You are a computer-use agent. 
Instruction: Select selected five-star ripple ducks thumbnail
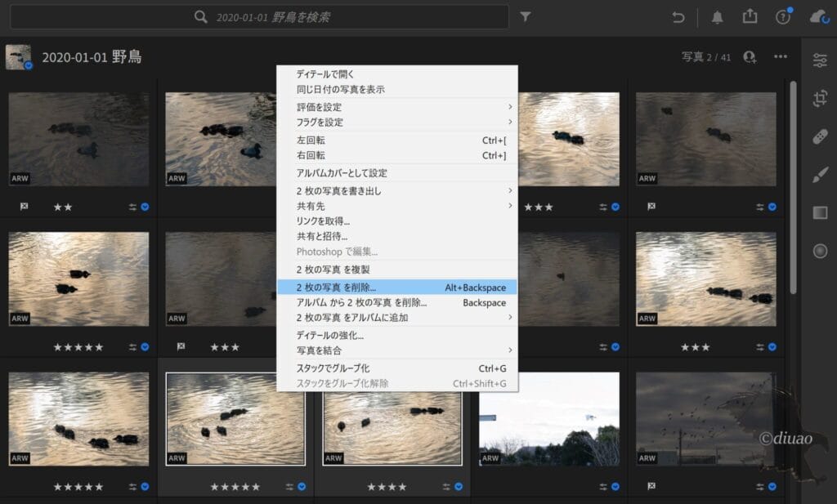tap(235, 419)
